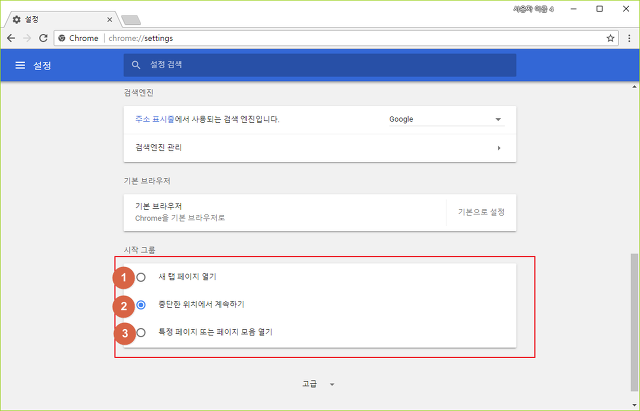This screenshot has width=640, height=411.
Task: Click the Chrome site info icon in address bar
Action: 62,38
